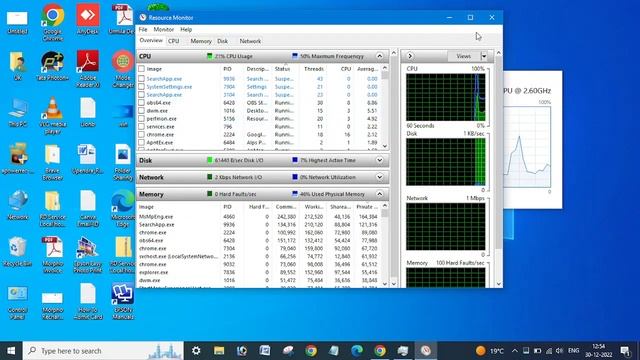This screenshot has height=360, width=640.
Task: Click the Views button
Action: point(464,56)
